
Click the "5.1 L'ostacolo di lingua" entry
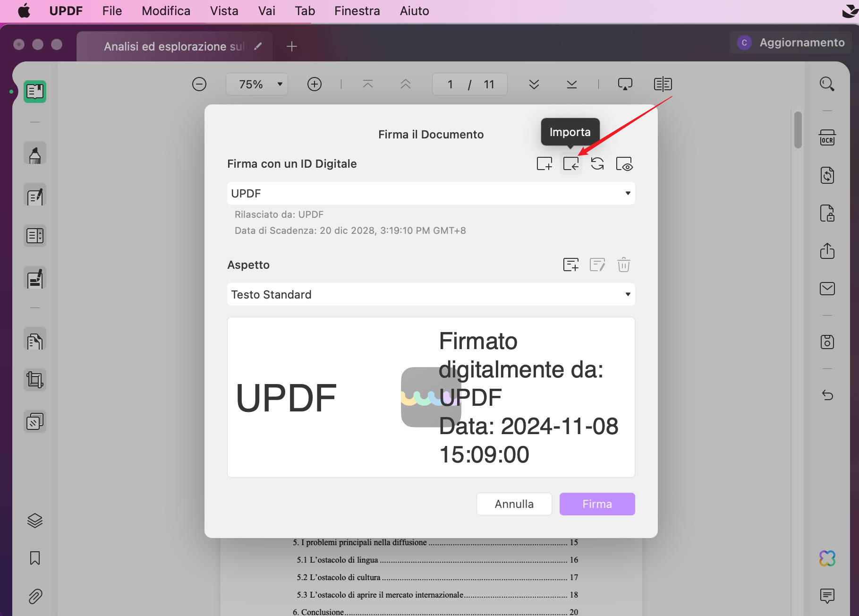(x=437, y=560)
